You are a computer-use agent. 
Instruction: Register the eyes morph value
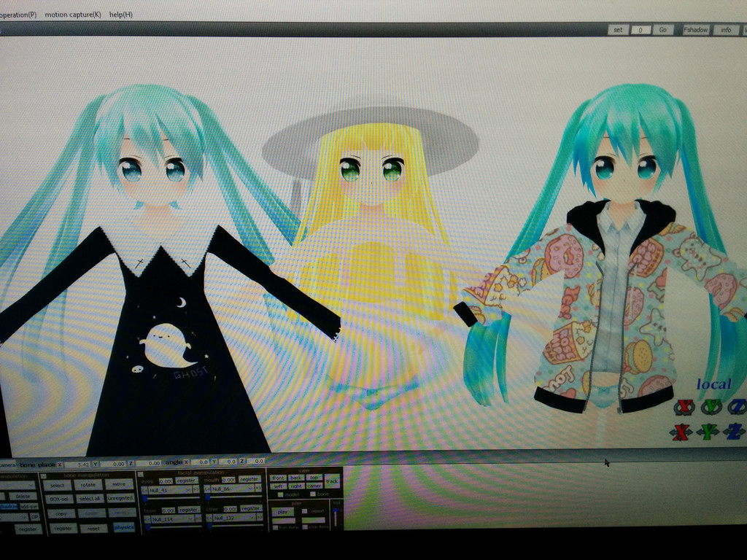[187, 481]
